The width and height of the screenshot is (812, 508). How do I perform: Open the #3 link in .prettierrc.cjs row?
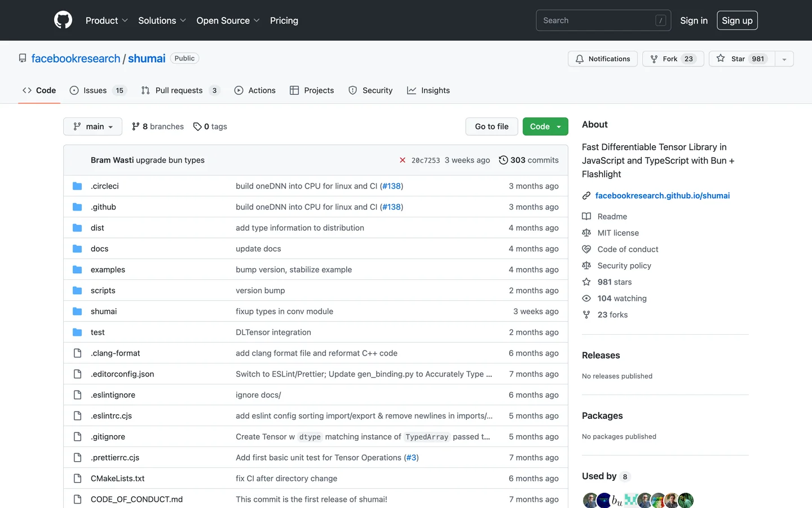[412, 457]
